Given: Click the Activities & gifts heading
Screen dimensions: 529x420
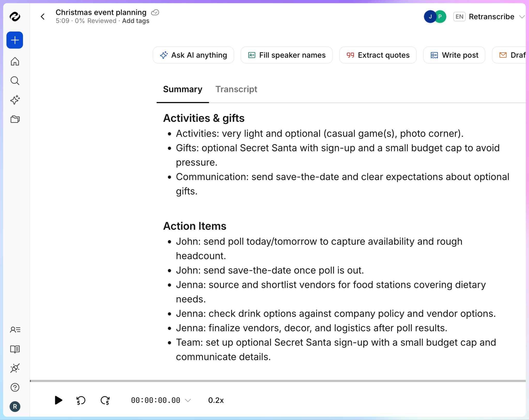Looking at the screenshot, I should (204, 118).
